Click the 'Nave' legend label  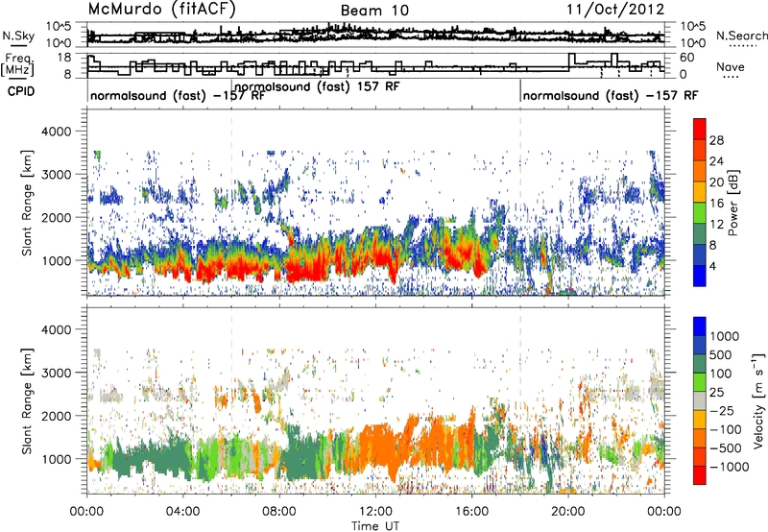[x=730, y=66]
